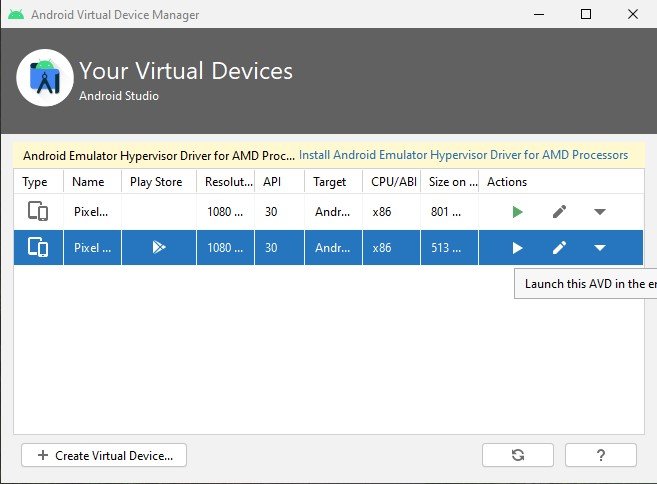
Task: Install Android Emulator Hypervisor Driver link
Action: coord(463,155)
